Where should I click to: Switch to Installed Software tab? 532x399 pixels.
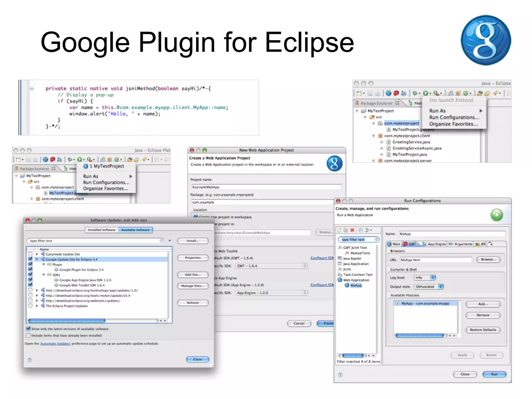(102, 230)
